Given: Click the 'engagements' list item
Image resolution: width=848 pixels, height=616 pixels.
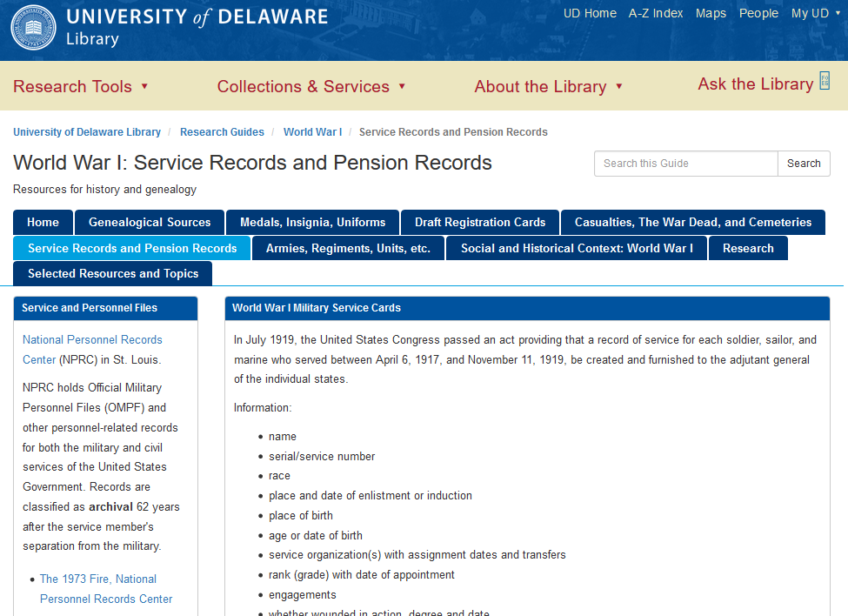Looking at the screenshot, I should click(303, 595).
